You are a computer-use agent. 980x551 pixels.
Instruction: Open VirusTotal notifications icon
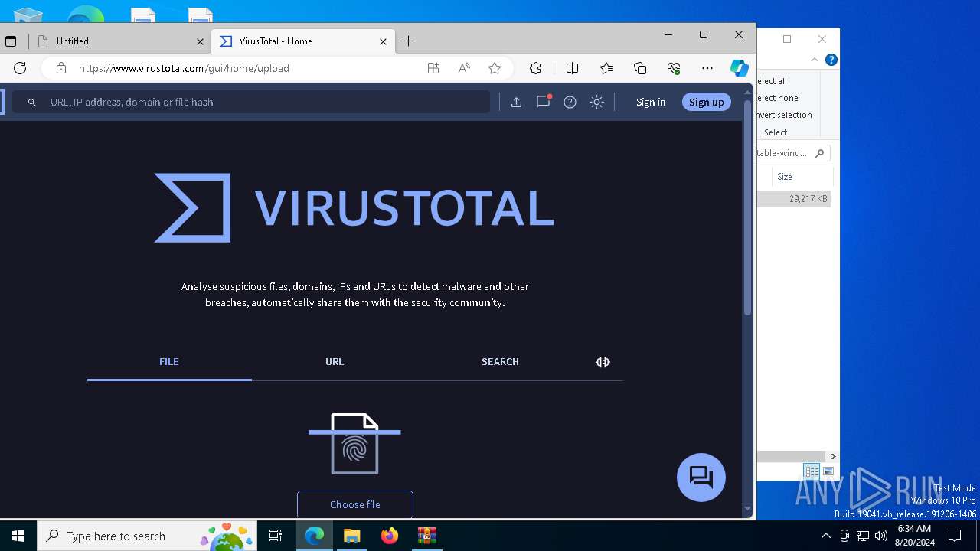click(x=544, y=101)
